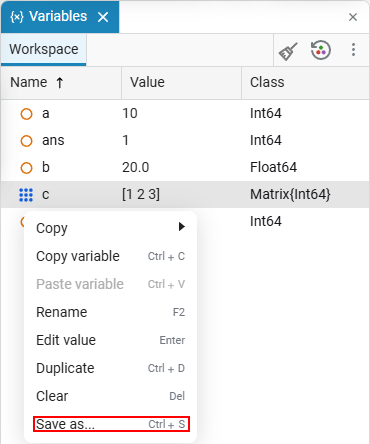Choose Edit value from context menu
Viewport: 370px width, 444px height.
click(x=110, y=340)
